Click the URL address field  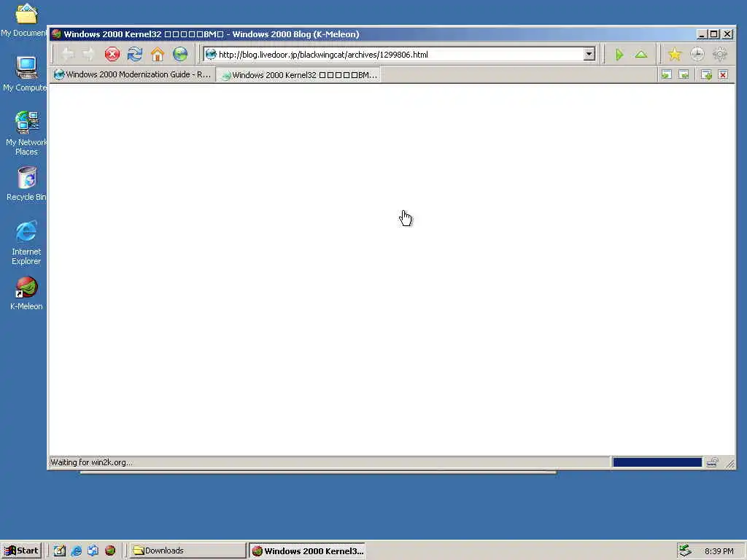coord(399,54)
